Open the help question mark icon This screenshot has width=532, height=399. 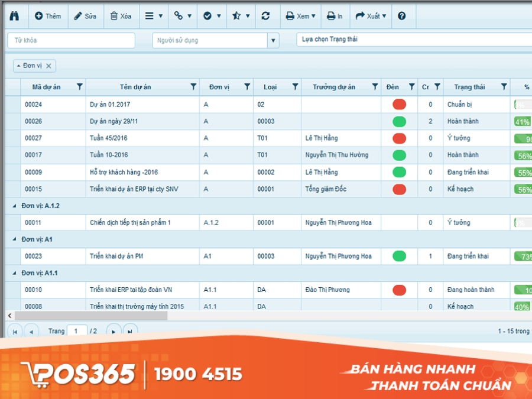coord(402,16)
